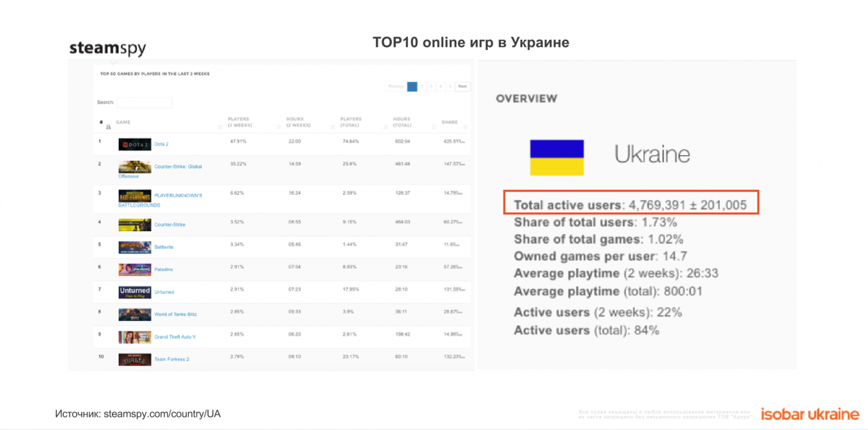
Task: Go to page 2 of results
Action: coord(422,86)
